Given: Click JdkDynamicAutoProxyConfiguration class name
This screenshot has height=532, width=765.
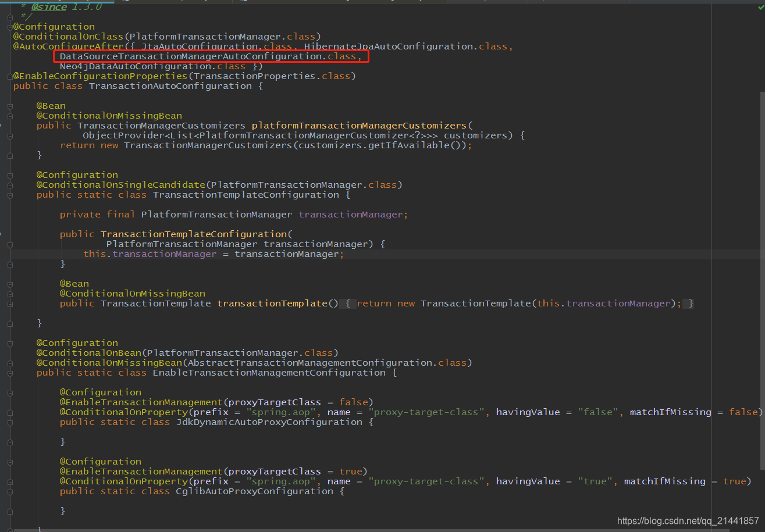Looking at the screenshot, I should pyautogui.click(x=269, y=422).
